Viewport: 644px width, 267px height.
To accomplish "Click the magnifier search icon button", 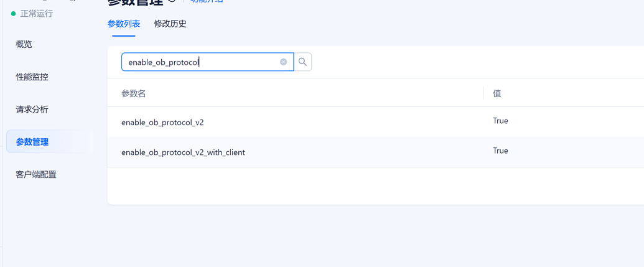I will (302, 62).
